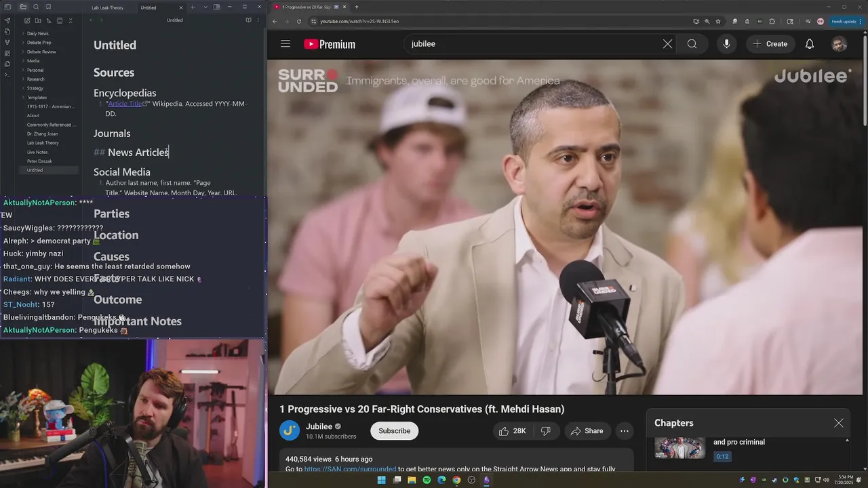Image resolution: width=868 pixels, height=488 pixels.
Task: Open YouTube notifications bell
Action: (810, 44)
